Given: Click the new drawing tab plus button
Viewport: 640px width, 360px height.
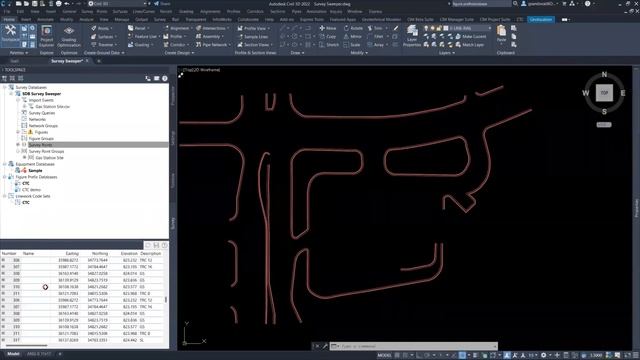Looking at the screenshot, I should click(x=98, y=61).
